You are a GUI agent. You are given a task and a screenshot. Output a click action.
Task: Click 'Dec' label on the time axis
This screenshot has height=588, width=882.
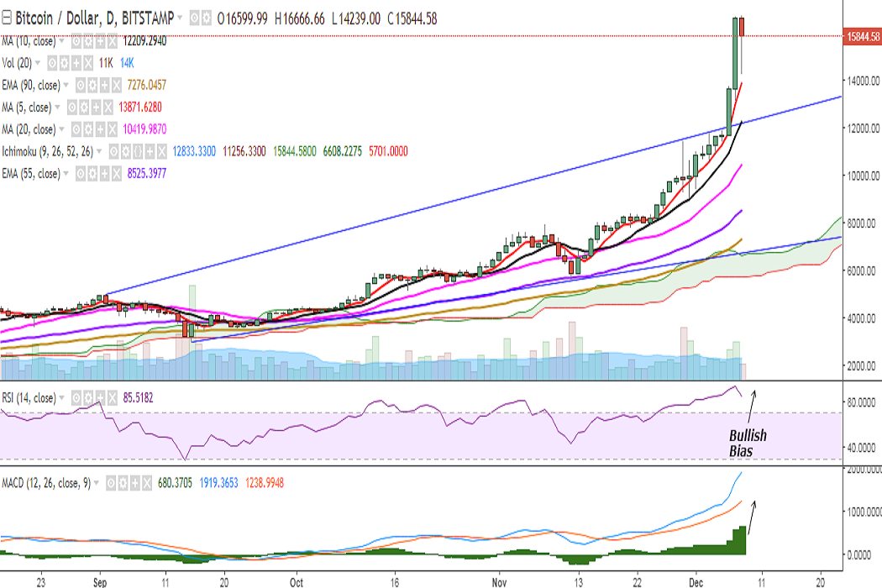(696, 582)
